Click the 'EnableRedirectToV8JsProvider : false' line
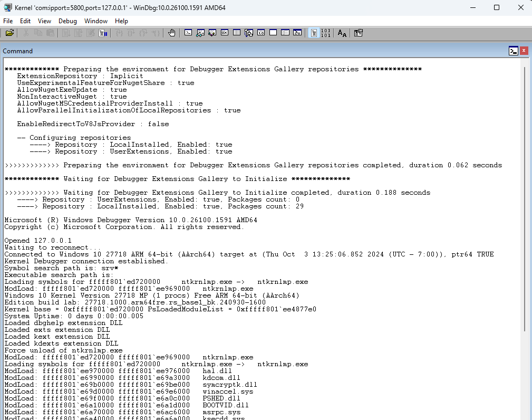Screen dimensions: 532x420 (93, 124)
